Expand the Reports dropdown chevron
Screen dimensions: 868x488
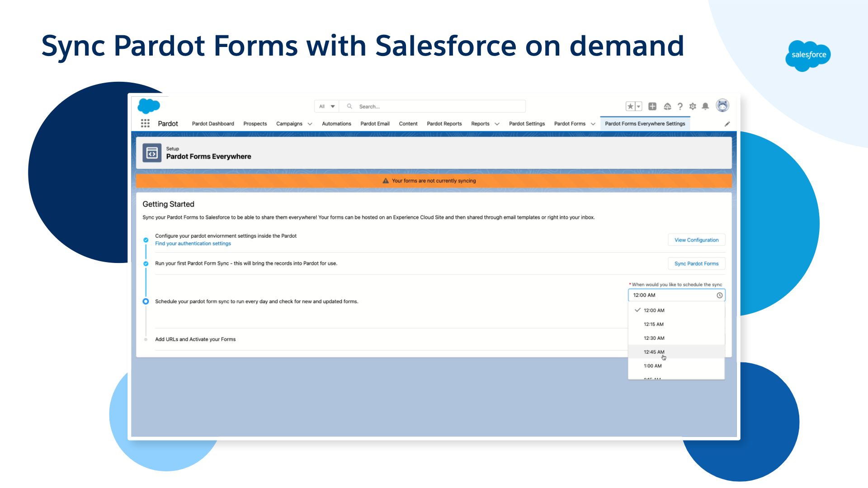(x=497, y=124)
